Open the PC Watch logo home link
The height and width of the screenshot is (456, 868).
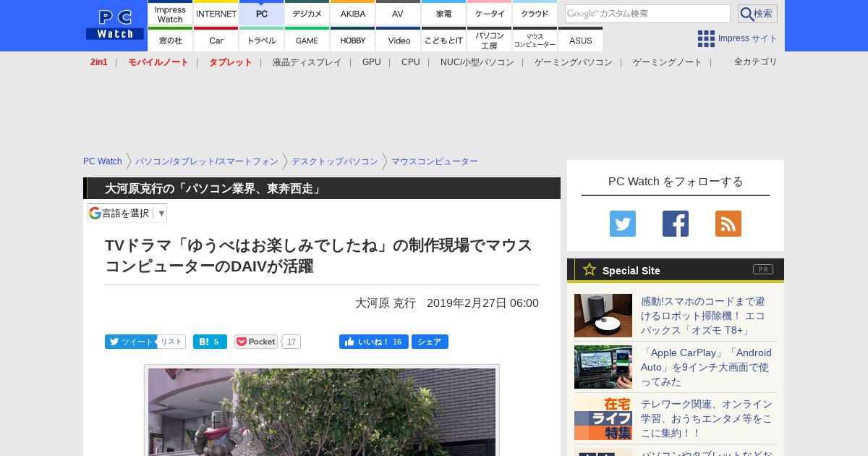pos(115,25)
